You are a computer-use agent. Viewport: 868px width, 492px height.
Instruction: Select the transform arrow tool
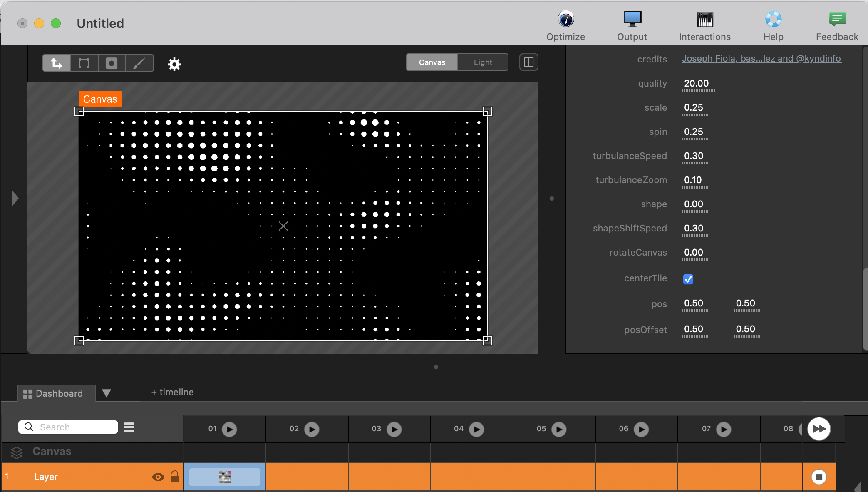click(x=57, y=63)
